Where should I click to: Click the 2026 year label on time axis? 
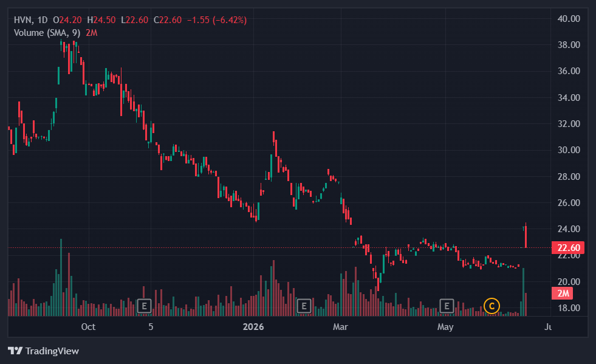click(253, 327)
